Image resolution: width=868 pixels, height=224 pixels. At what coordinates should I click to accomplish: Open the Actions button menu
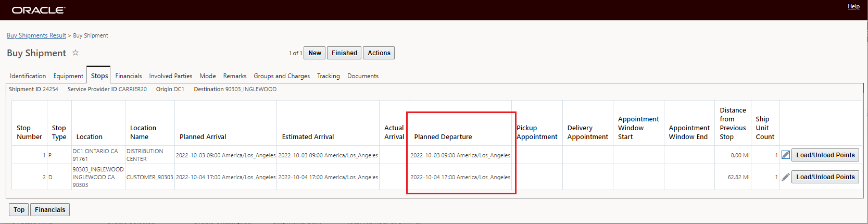(x=379, y=53)
